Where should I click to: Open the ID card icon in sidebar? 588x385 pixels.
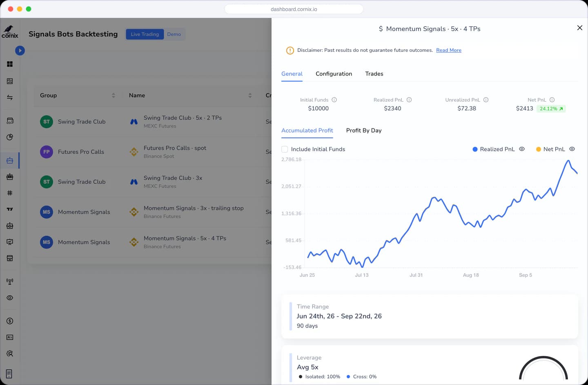pos(10,337)
